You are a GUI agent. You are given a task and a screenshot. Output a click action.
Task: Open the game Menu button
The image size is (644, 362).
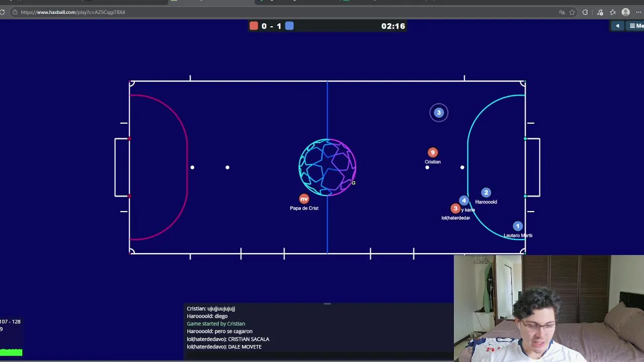coord(636,26)
